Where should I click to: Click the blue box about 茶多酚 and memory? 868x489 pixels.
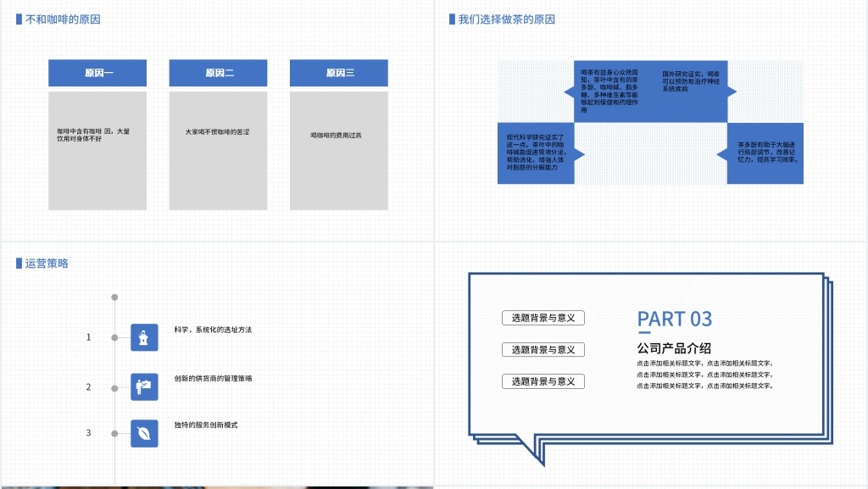(x=765, y=153)
